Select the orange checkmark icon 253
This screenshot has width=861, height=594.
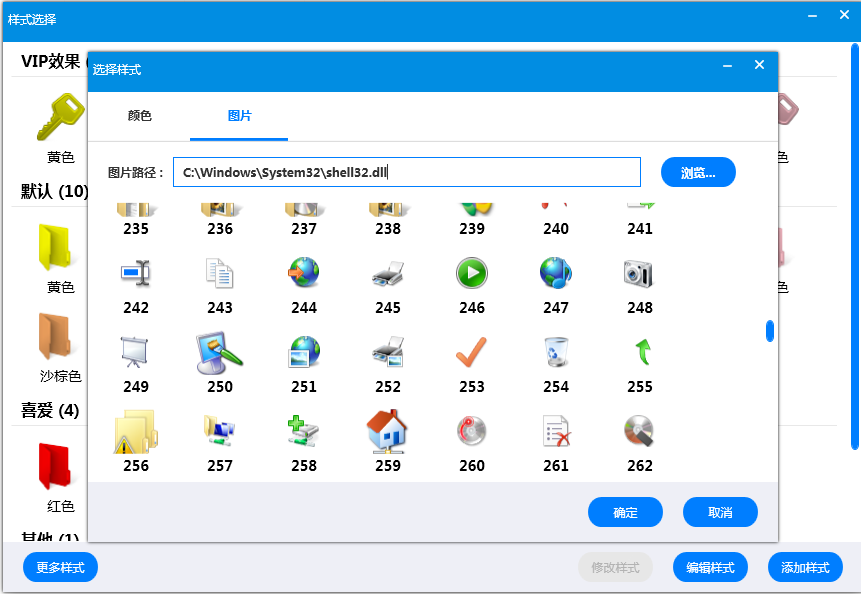[472, 352]
